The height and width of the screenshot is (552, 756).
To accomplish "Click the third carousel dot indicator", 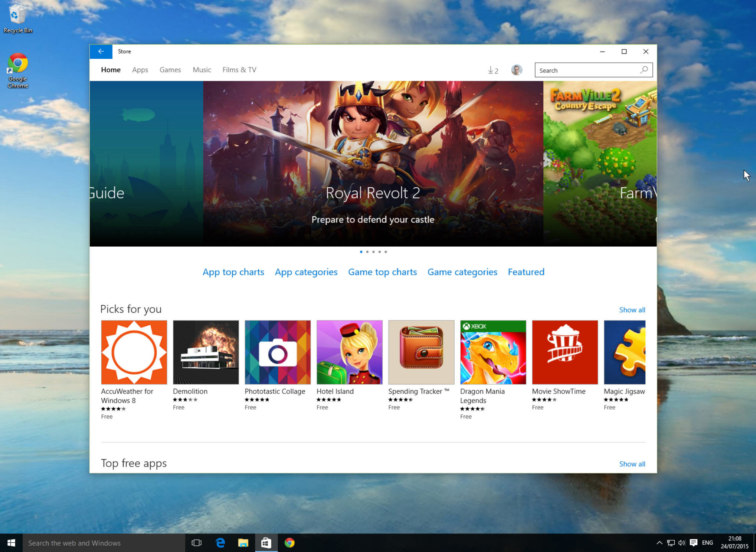I will (x=373, y=252).
